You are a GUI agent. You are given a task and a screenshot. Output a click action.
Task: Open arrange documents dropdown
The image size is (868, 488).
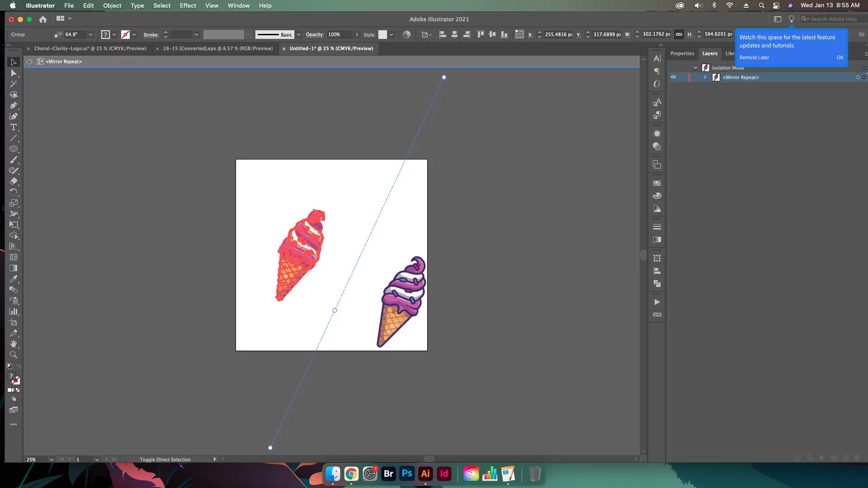click(64, 19)
